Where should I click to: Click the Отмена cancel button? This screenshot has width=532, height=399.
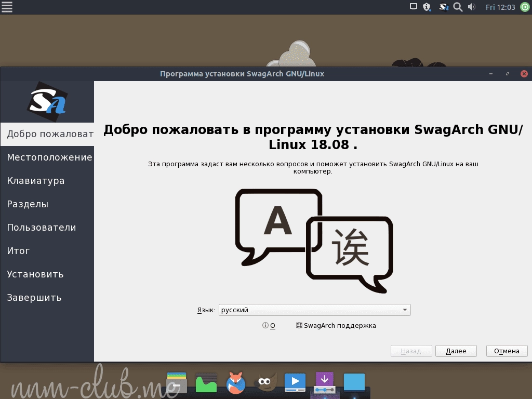[507, 351]
